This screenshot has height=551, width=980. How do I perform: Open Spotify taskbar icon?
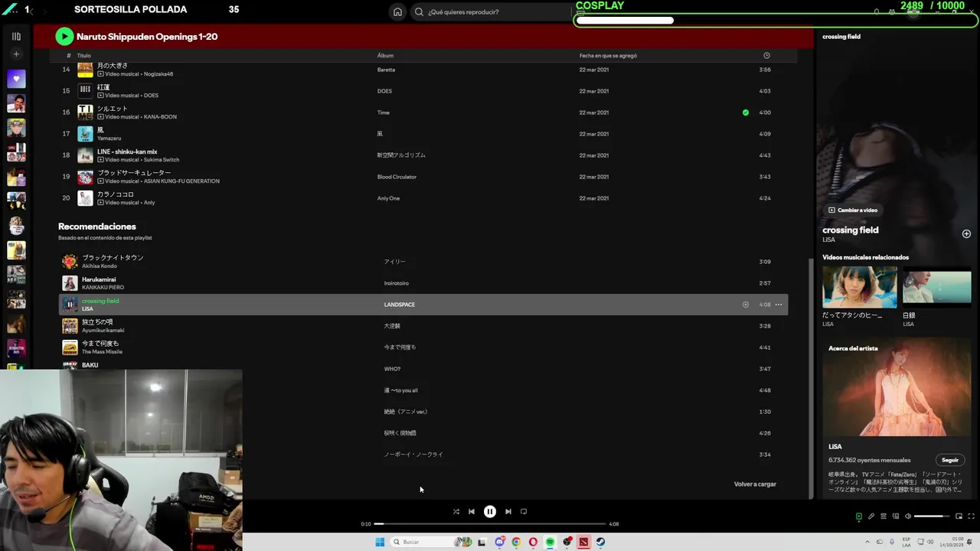(550, 542)
